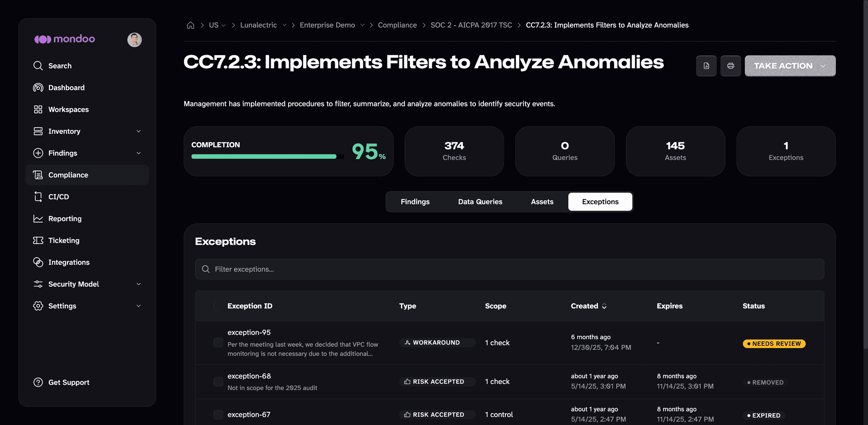The height and width of the screenshot is (425, 868).
Task: Switch to the Data Queries tab
Action: [480, 201]
